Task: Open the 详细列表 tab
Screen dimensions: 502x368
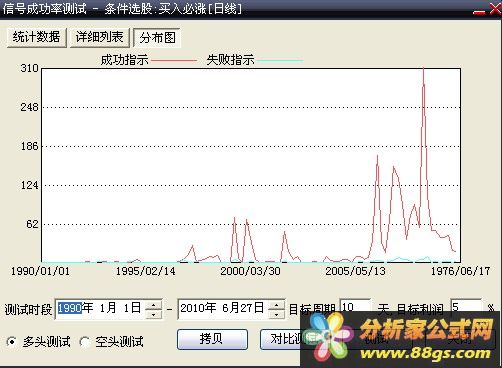Action: point(99,37)
